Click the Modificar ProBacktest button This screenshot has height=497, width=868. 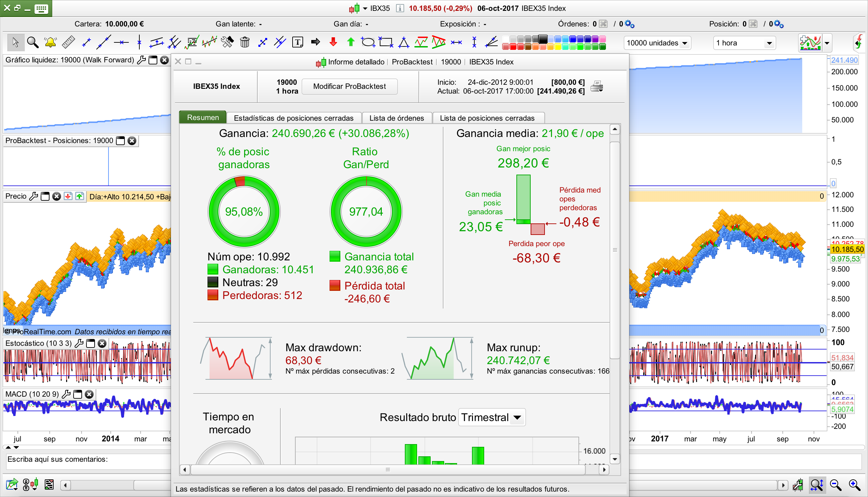pyautogui.click(x=350, y=86)
